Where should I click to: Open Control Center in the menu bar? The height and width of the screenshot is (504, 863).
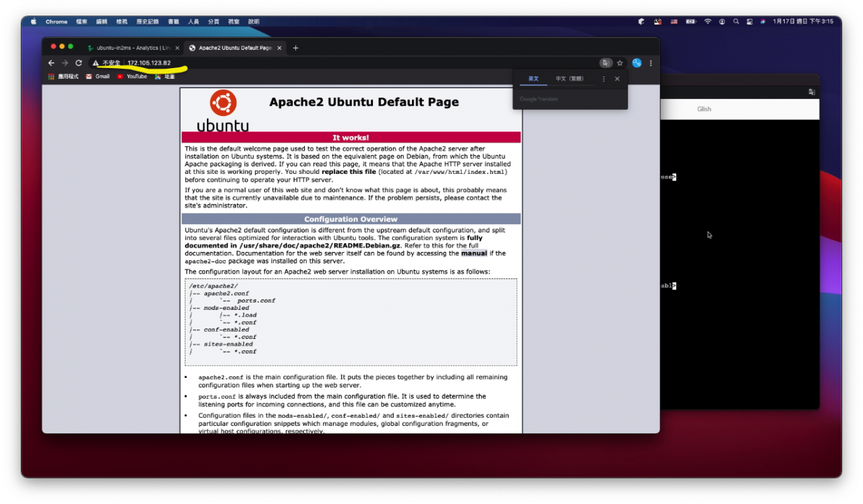(749, 22)
